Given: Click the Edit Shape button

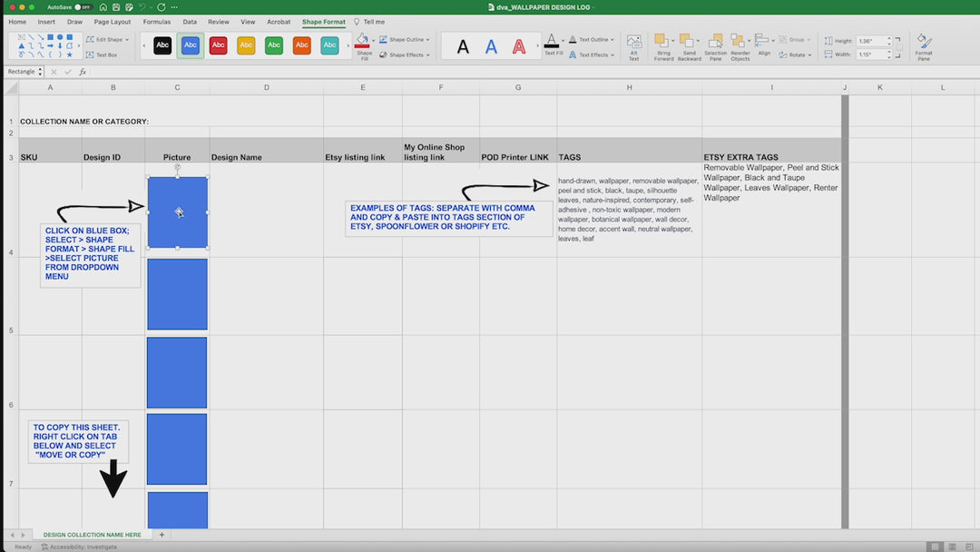Looking at the screenshot, I should coord(108,40).
